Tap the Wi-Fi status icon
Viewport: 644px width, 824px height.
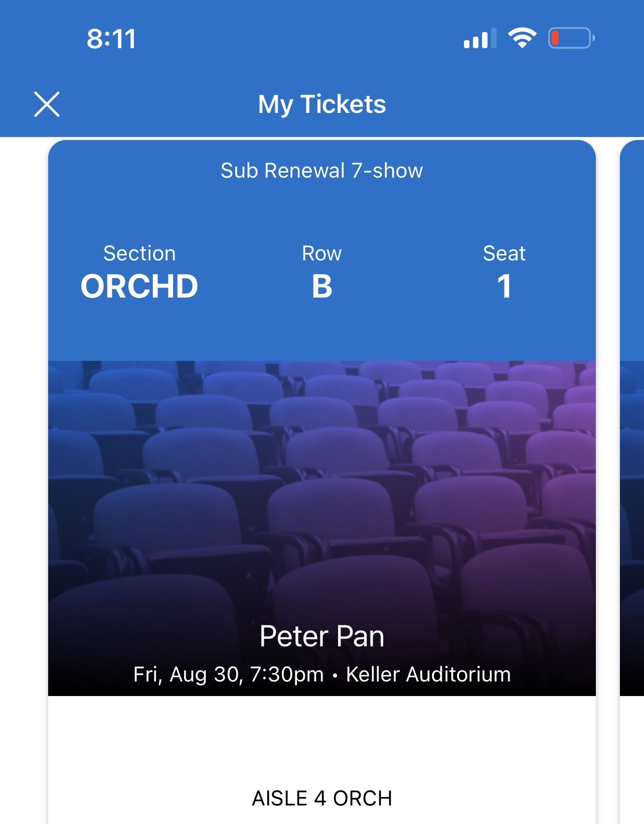coord(522,38)
